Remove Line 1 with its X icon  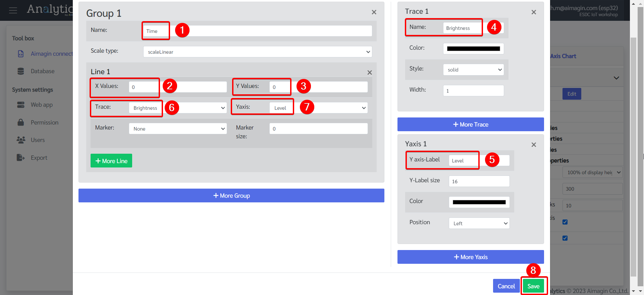369,72
